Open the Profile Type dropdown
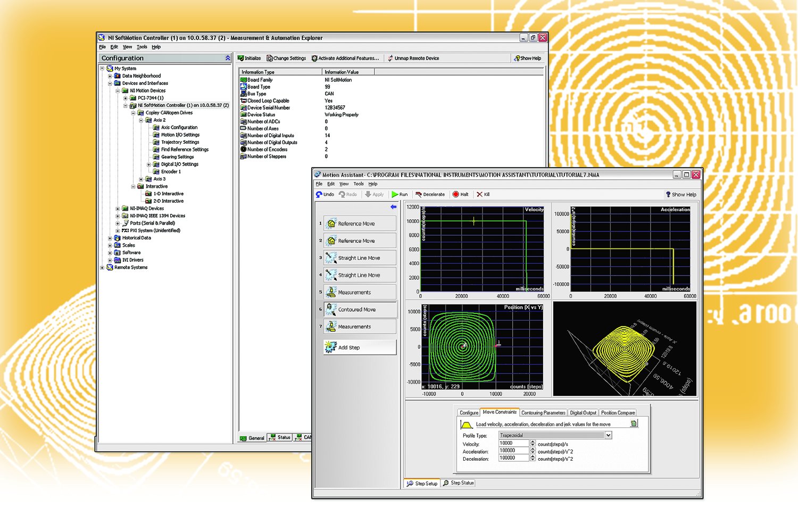Screen dimensions: 798x532 click(608, 435)
